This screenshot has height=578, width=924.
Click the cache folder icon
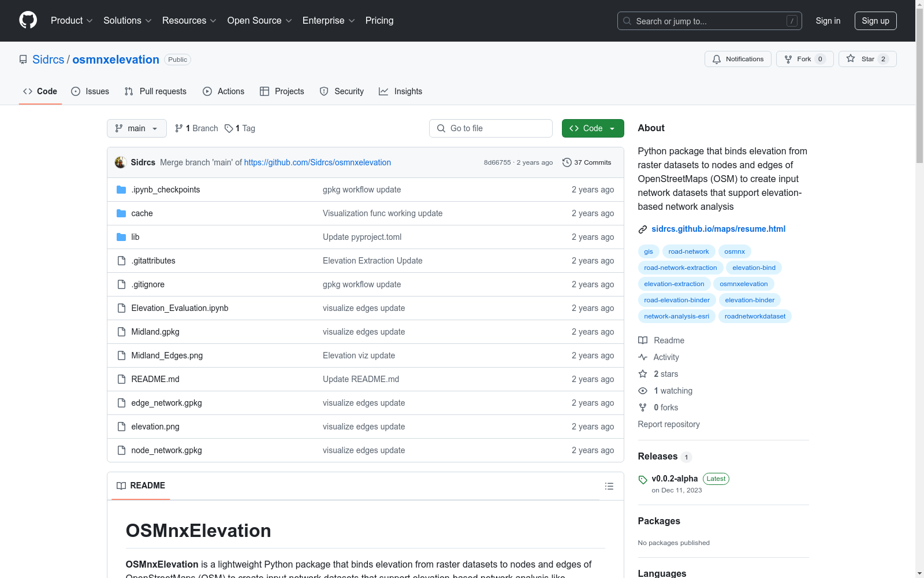click(121, 213)
